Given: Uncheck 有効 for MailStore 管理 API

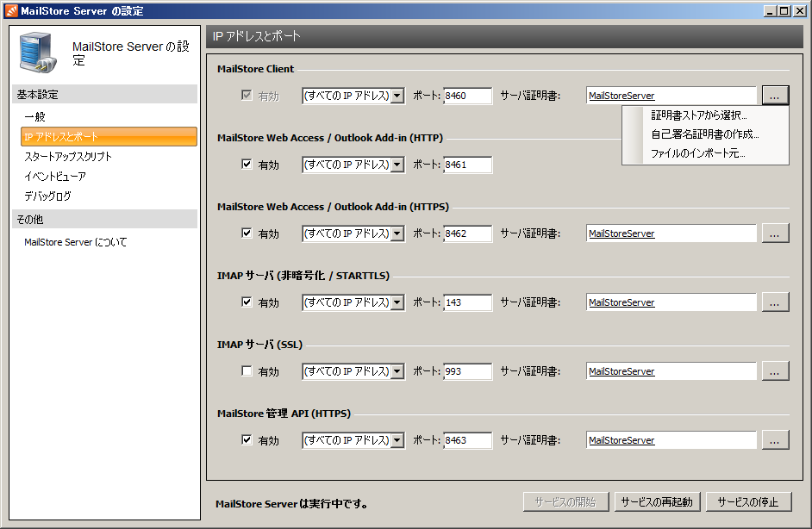Looking at the screenshot, I should (x=247, y=440).
